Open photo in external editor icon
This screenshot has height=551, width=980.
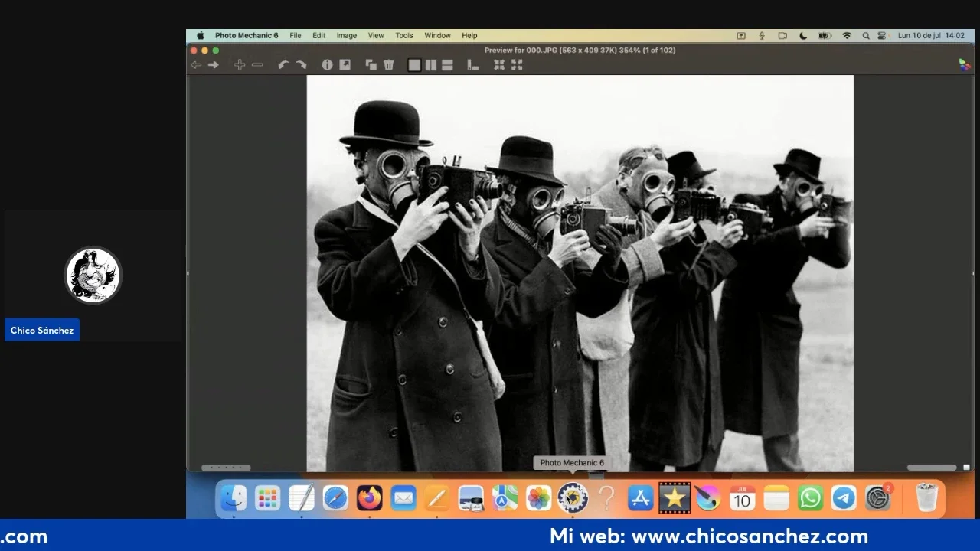345,65
